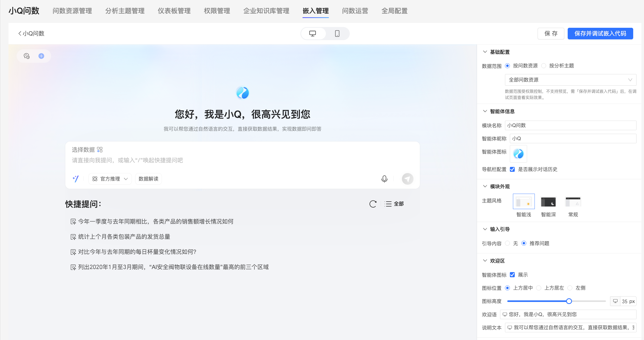
Task: Collapse 输入引导 section
Action: 485,229
